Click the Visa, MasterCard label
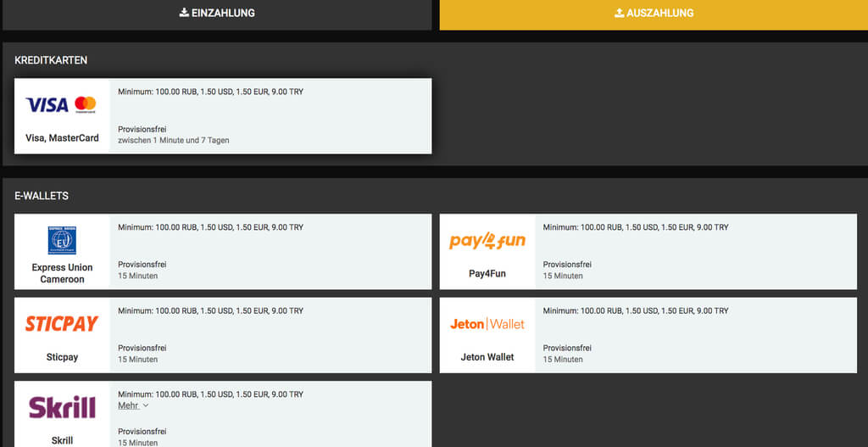This screenshot has height=447, width=868. click(62, 138)
